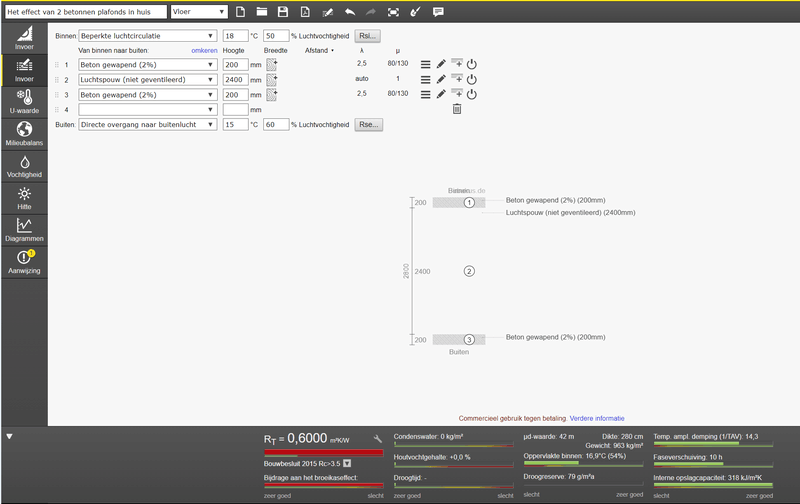This screenshot has width=800, height=504.
Task: Open the Diagrammen sidebar tab
Action: click(24, 230)
